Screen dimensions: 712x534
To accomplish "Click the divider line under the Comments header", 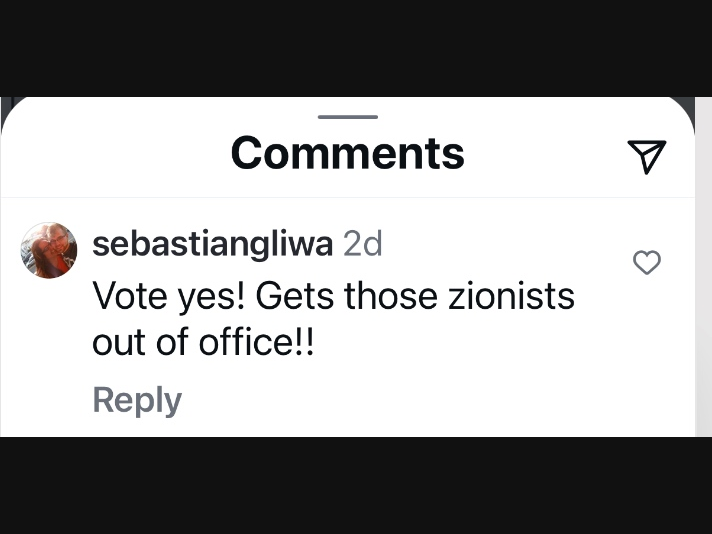I will (348, 198).
